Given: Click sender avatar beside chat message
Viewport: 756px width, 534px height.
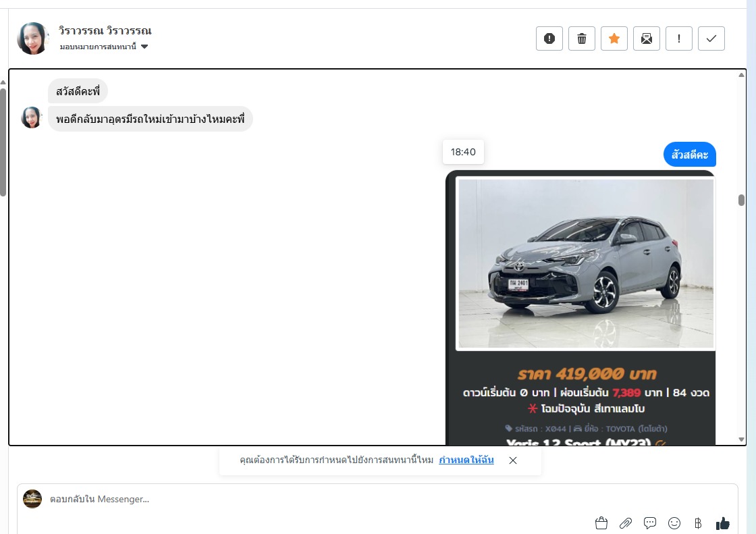Looking at the screenshot, I should (x=31, y=117).
